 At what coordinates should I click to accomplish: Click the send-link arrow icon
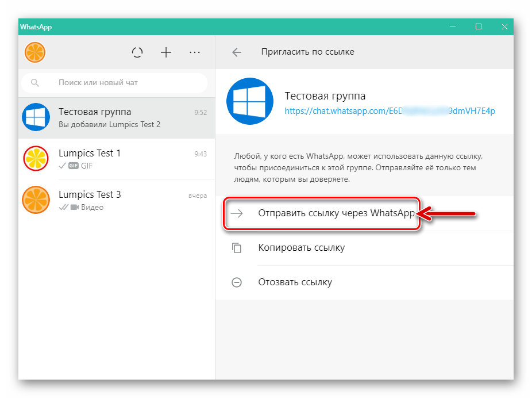pyautogui.click(x=237, y=213)
